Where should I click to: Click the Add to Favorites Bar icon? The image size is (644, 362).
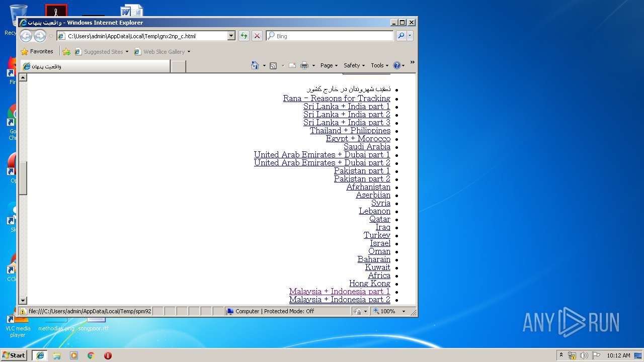tap(66, 51)
